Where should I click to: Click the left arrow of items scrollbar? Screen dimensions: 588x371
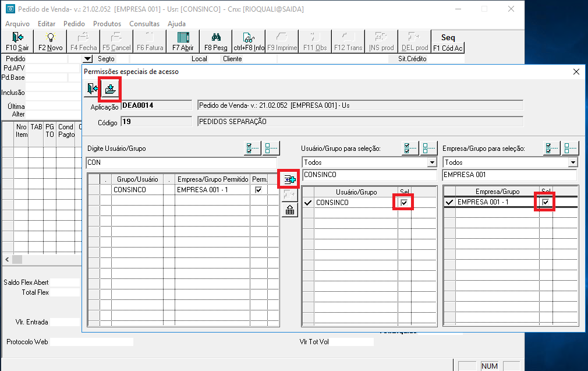click(x=7, y=259)
